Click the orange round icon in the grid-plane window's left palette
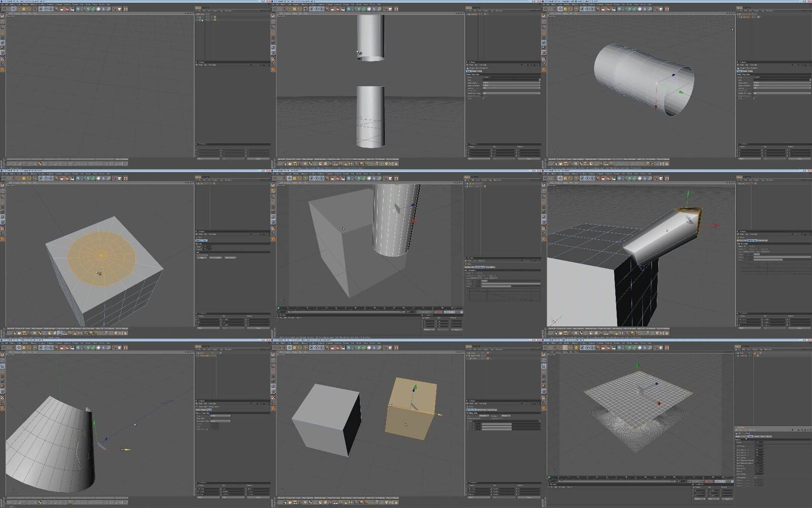The image size is (812, 508). coord(544,408)
